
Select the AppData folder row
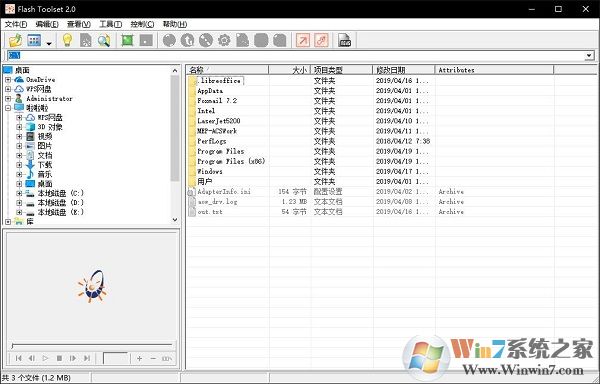[x=210, y=91]
